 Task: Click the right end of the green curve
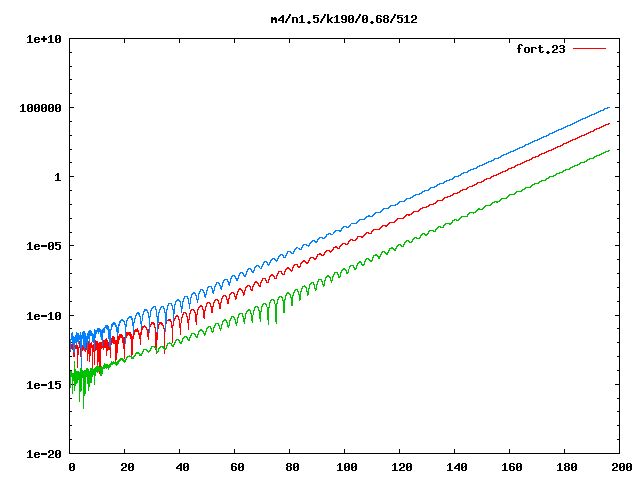tap(609, 151)
